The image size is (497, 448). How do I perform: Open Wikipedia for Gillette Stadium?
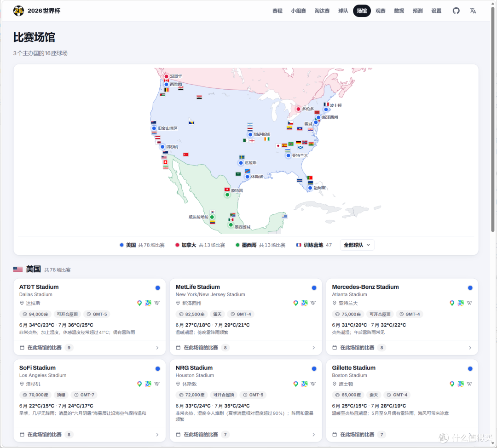click(469, 384)
